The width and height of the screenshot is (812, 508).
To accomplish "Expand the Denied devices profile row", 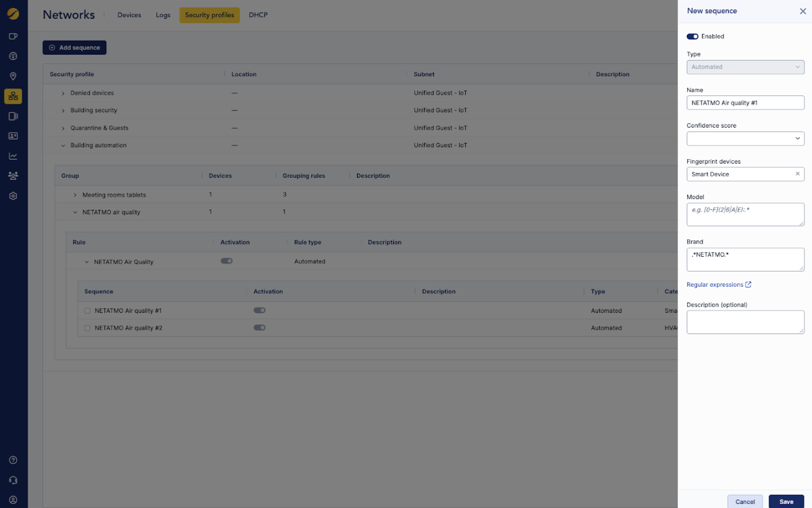I will tap(63, 94).
